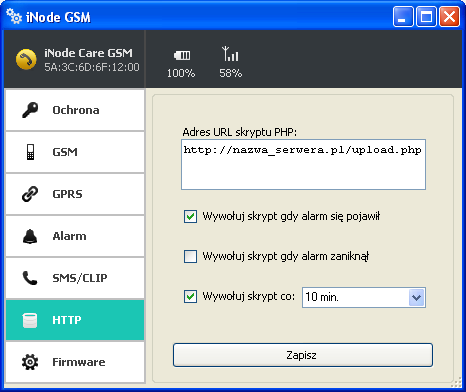Image resolution: width=466 pixels, height=392 pixels.
Task: Click the iNode GSM title bar gears icon
Action: tap(14, 16)
